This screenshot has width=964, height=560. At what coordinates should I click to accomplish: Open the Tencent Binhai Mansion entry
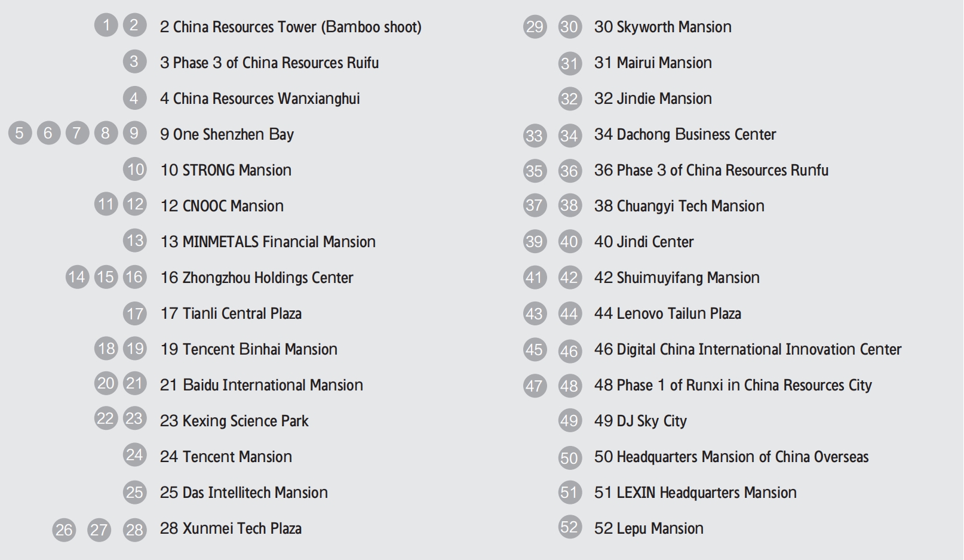tap(248, 349)
